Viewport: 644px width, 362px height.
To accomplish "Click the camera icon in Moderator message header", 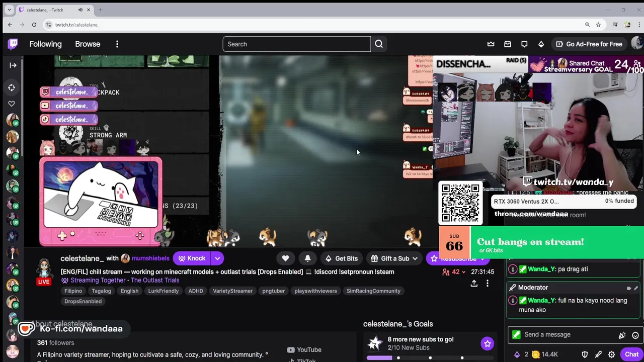I will (x=629, y=289).
